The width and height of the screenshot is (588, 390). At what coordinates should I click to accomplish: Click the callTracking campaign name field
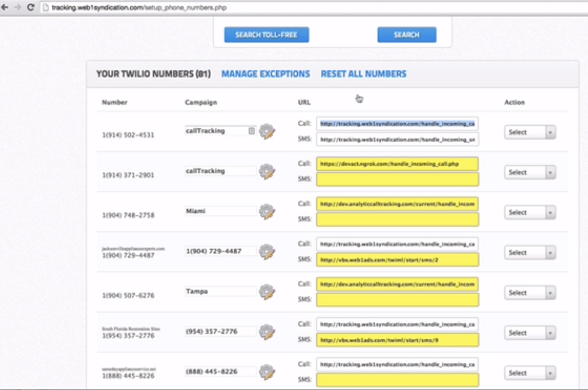point(219,131)
